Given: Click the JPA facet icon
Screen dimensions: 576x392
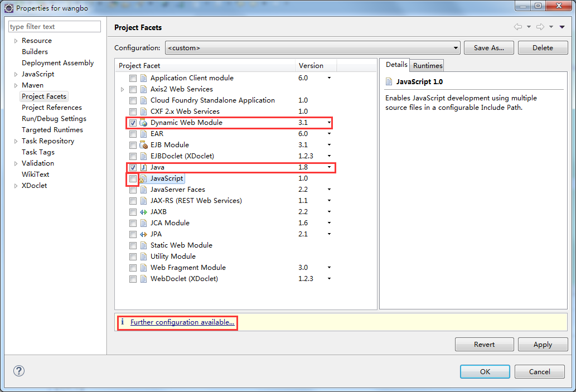Looking at the screenshot, I should coord(143,234).
